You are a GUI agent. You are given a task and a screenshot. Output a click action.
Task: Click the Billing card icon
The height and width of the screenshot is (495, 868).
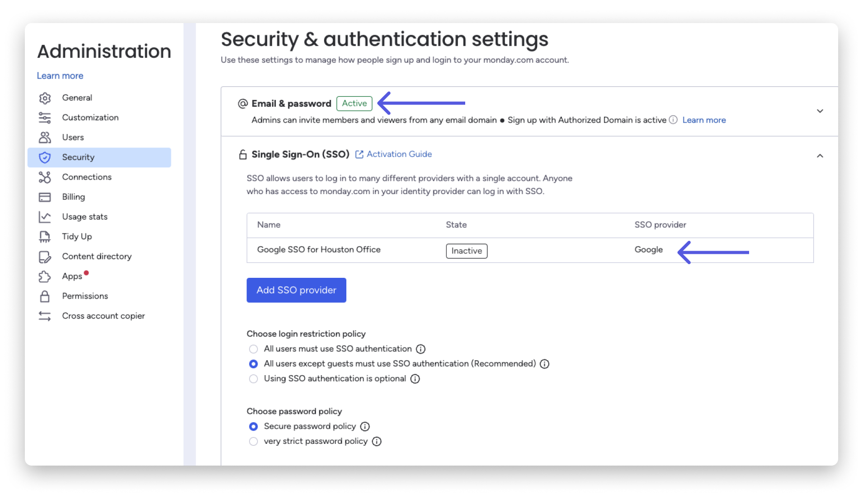pos(45,197)
